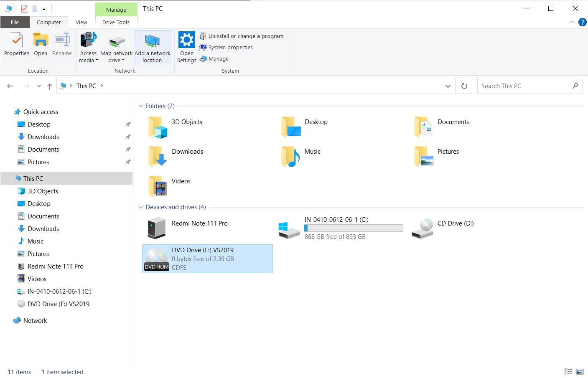588x378 pixels.
Task: Open the Map network drive dropdown
Action: [117, 60]
